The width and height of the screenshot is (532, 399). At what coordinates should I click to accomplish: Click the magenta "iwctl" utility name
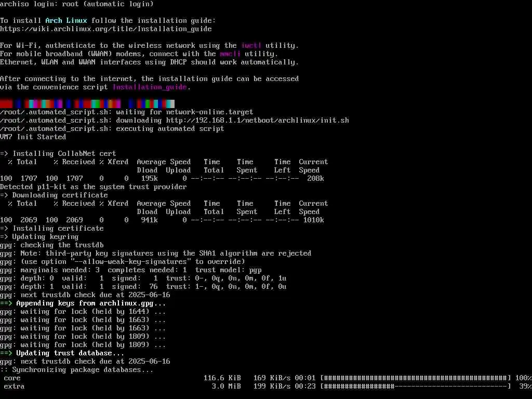[251, 46]
